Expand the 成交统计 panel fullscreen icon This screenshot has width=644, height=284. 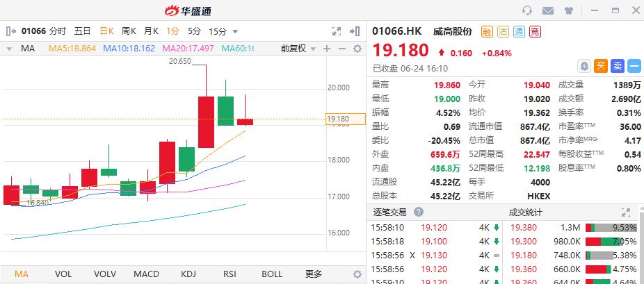point(626,212)
